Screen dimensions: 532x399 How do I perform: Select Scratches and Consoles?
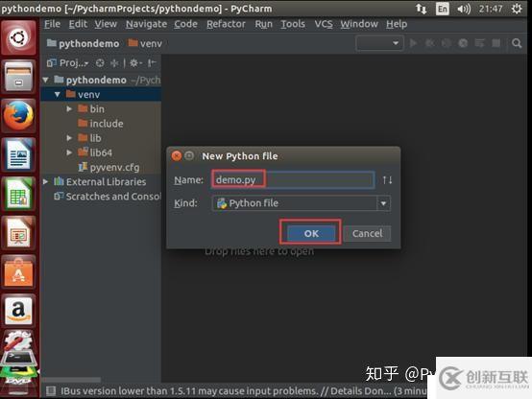click(108, 197)
